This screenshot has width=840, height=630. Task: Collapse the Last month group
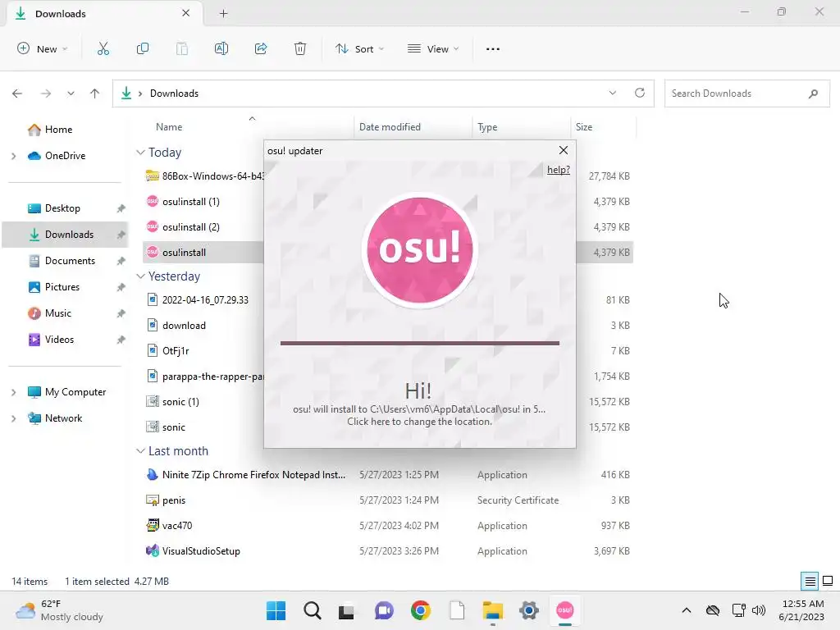tap(140, 451)
